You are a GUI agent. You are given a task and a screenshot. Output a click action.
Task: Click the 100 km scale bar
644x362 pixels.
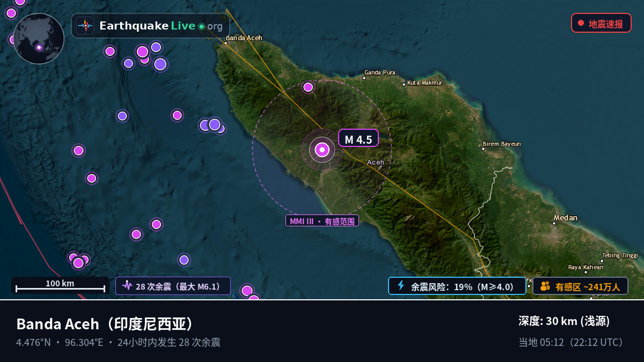(60, 286)
